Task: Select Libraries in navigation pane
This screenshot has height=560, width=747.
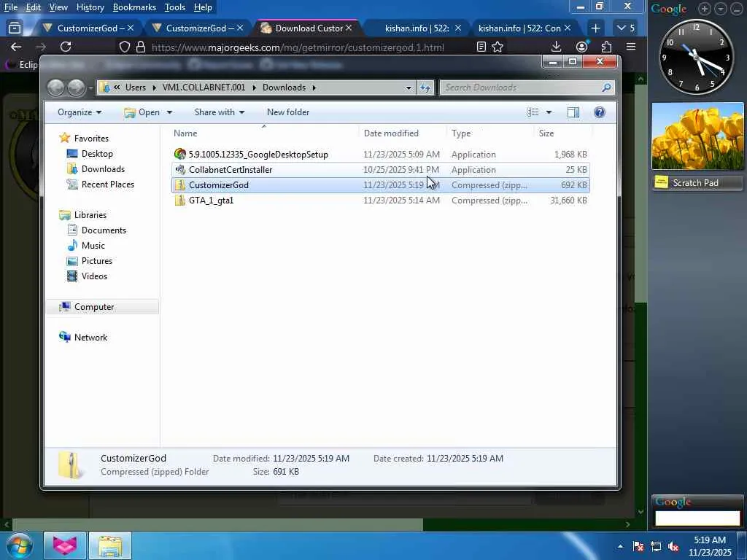Action: [90, 215]
